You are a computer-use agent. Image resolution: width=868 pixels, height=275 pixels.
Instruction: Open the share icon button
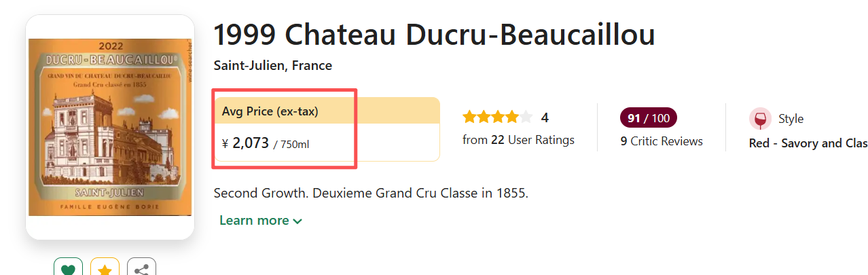(x=141, y=269)
